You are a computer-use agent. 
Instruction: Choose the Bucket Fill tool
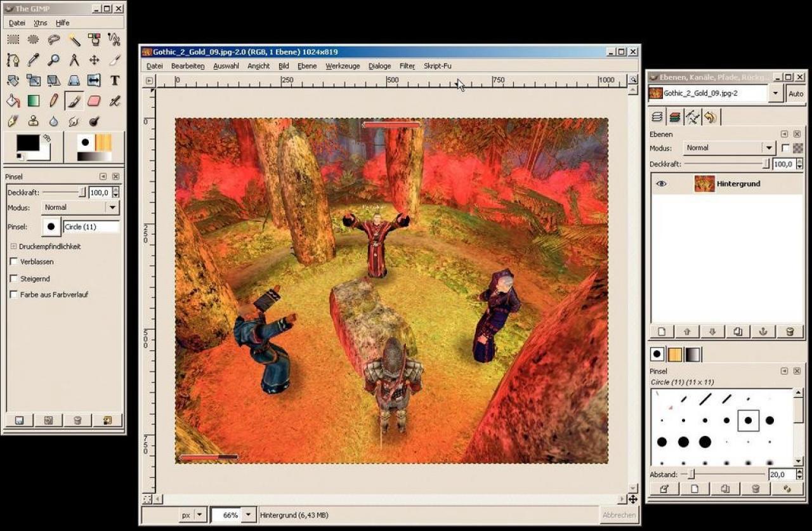pos(13,100)
